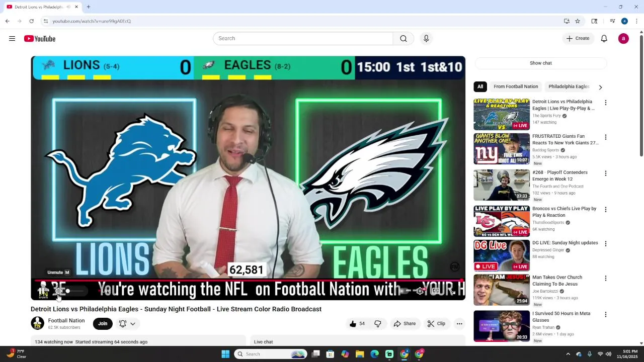
Task: Open more actions under the video
Action: click(459, 324)
